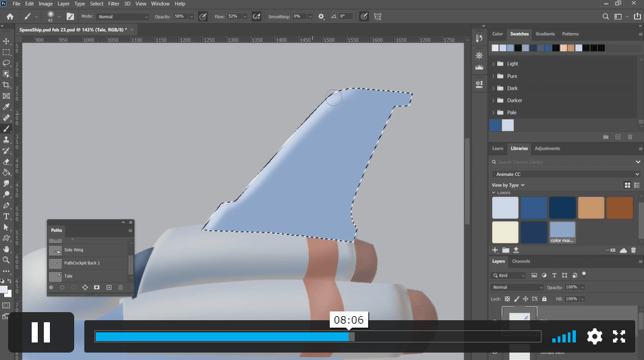The height and width of the screenshot is (360, 644).
Task: Fill path with foreground color icon
Action: (x=51, y=288)
